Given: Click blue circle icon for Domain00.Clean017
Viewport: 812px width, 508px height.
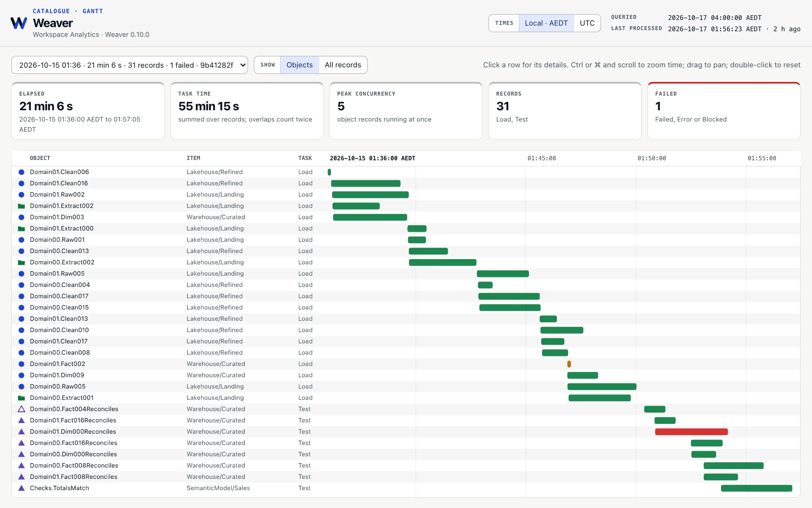Looking at the screenshot, I should click(x=21, y=296).
